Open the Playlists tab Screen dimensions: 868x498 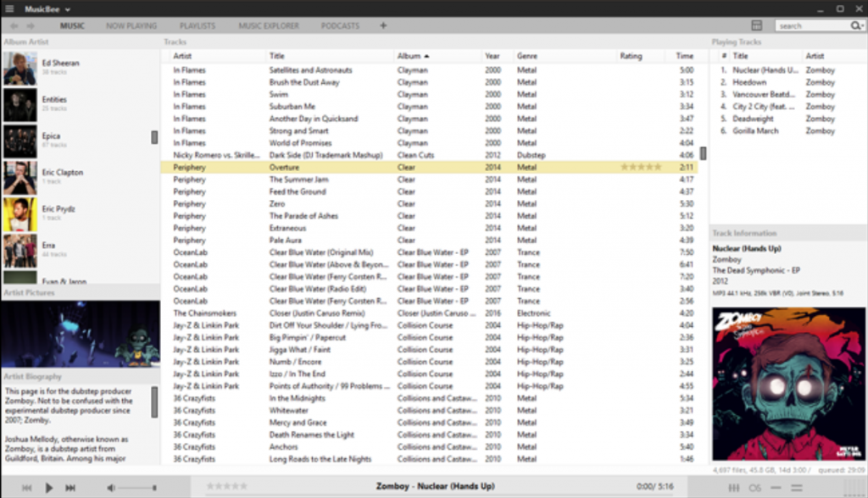click(198, 25)
